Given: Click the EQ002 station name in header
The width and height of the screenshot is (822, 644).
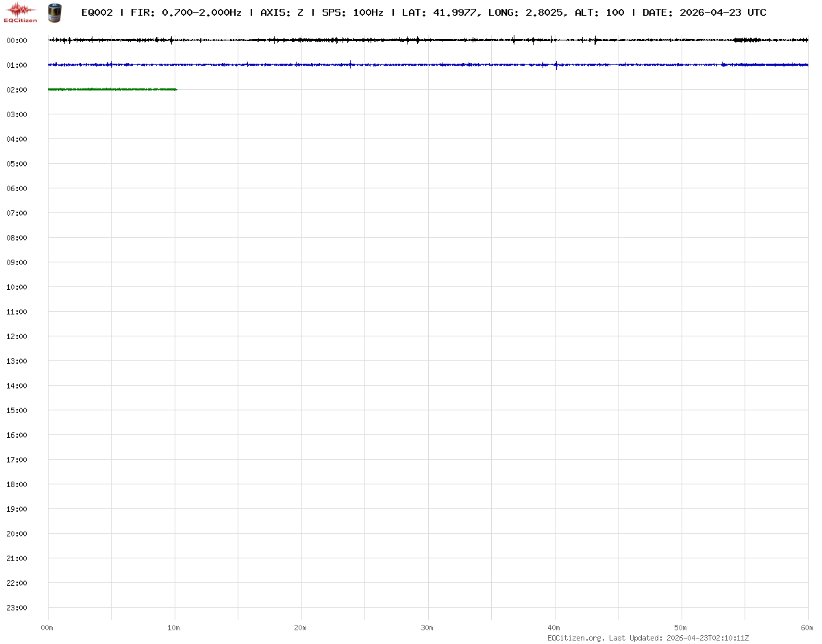Looking at the screenshot, I should tap(97, 12).
